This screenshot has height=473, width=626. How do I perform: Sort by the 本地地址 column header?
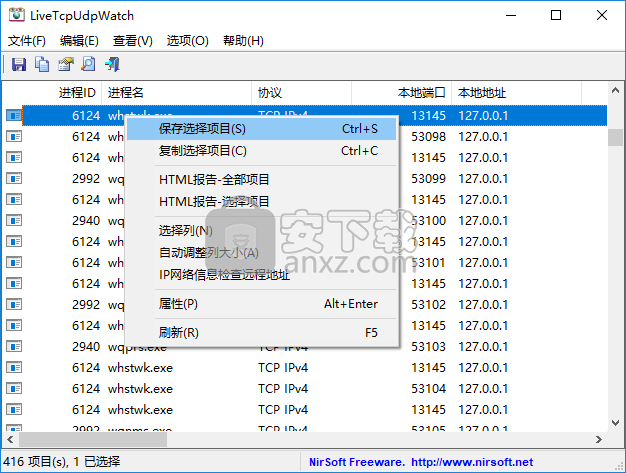point(516,93)
